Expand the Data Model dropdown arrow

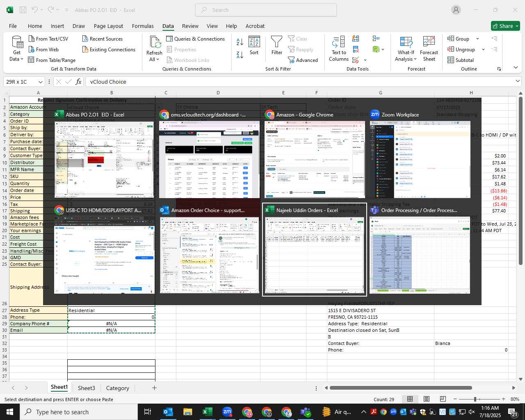(x=383, y=50)
